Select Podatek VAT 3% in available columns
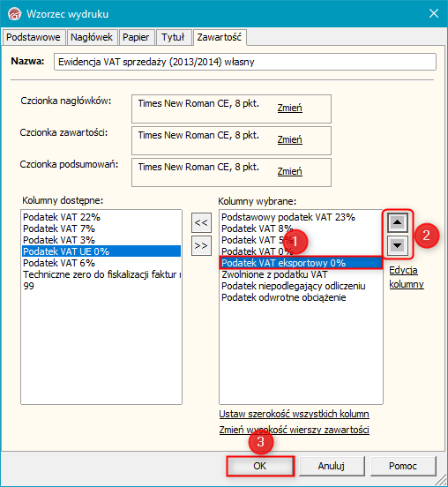 coord(101,240)
